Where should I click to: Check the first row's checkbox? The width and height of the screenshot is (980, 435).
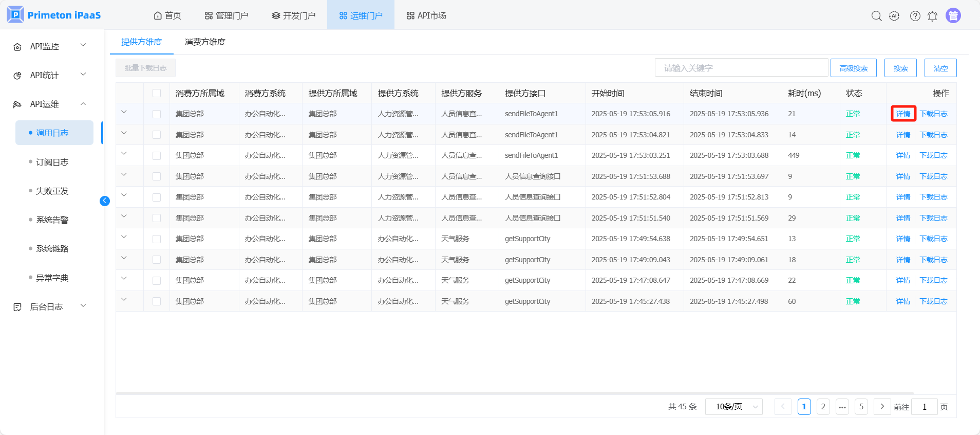[x=157, y=114]
